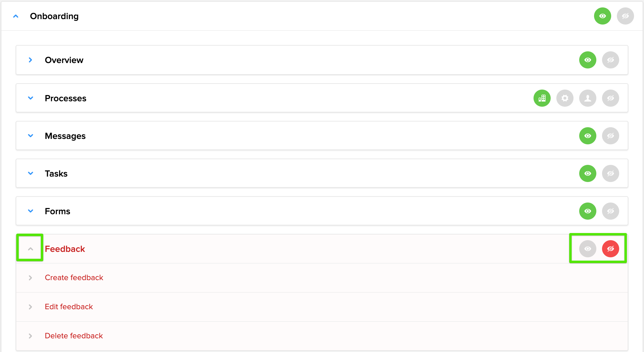The width and height of the screenshot is (644, 352).
Task: Click the green eye icon for Overview
Action: 587,60
